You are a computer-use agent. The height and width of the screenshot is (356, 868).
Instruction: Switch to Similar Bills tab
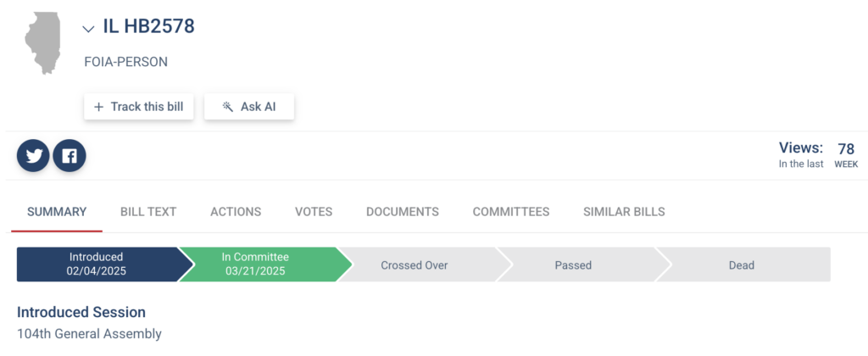tap(624, 212)
